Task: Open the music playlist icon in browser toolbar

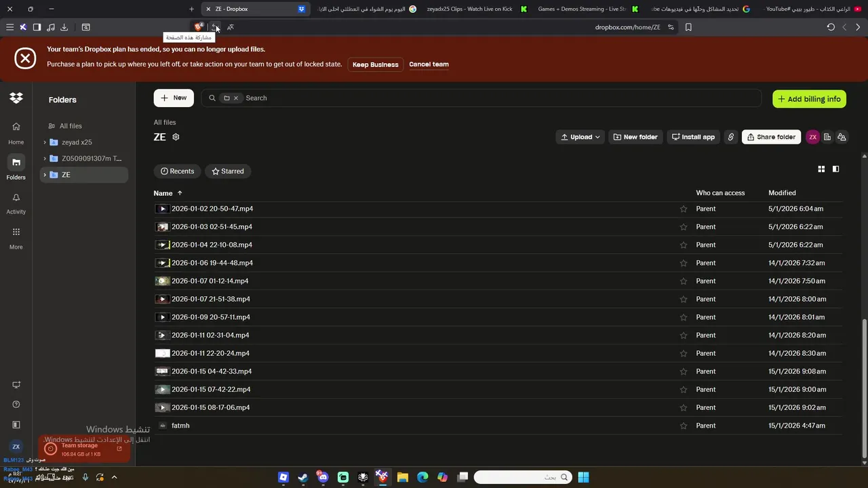Action: [x=51, y=27]
